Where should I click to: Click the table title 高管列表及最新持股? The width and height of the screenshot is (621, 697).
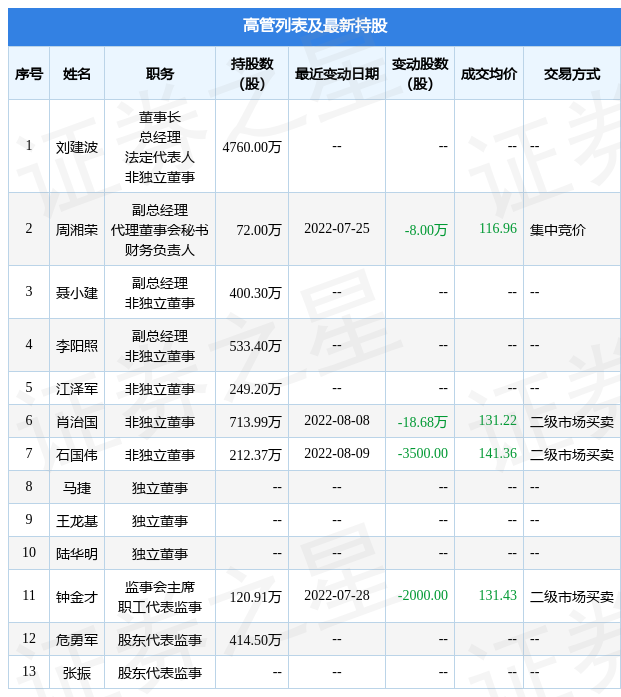(315, 26)
